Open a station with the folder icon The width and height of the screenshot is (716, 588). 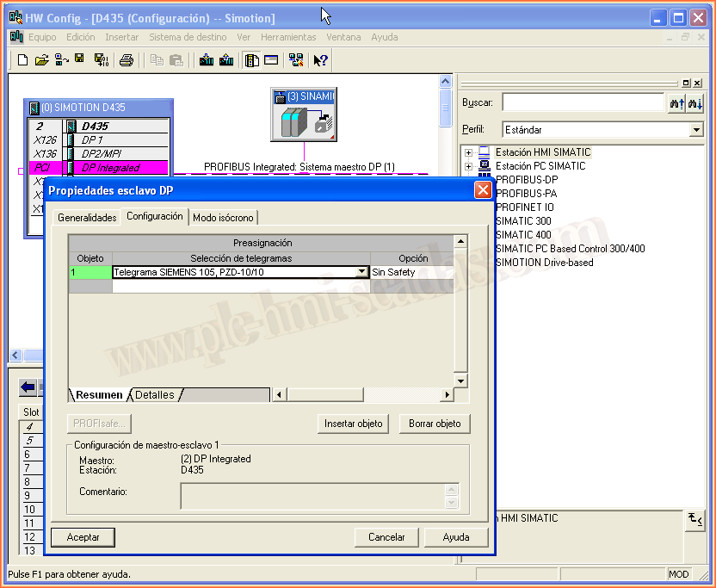tap(41, 60)
